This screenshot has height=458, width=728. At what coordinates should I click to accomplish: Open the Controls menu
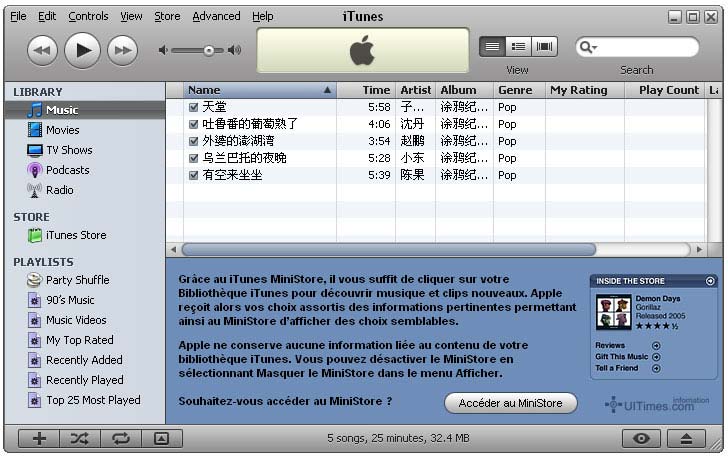pos(88,16)
